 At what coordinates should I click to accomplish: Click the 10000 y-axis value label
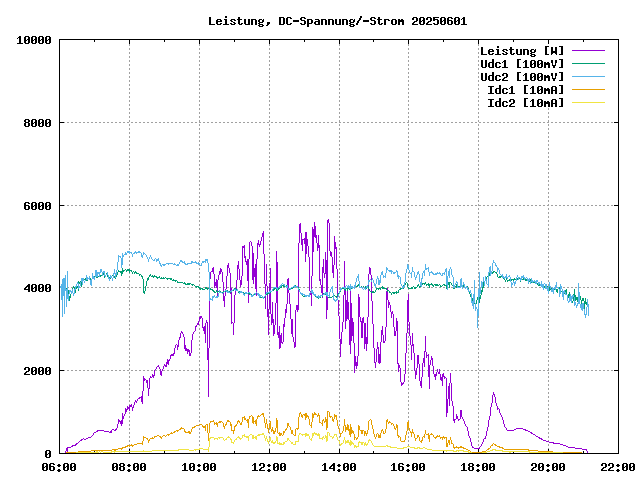34,40
